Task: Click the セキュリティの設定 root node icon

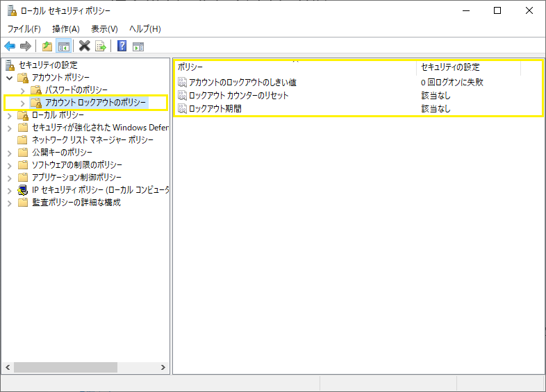Action: click(x=10, y=65)
